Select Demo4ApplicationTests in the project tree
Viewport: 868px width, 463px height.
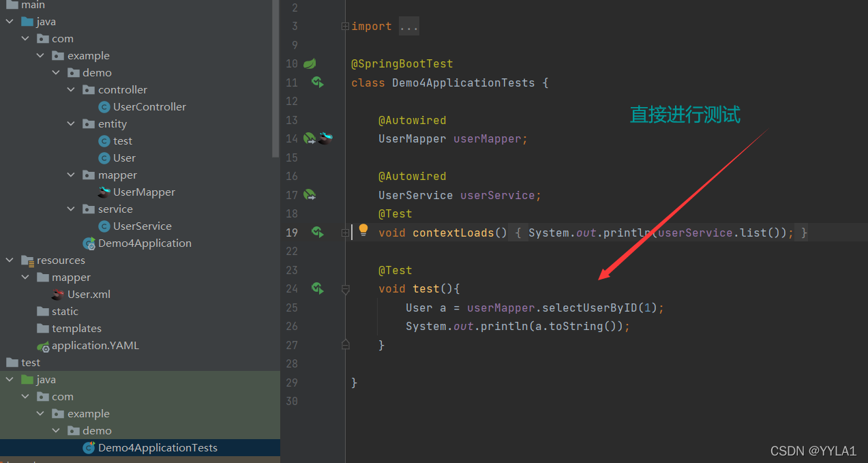[158, 448]
